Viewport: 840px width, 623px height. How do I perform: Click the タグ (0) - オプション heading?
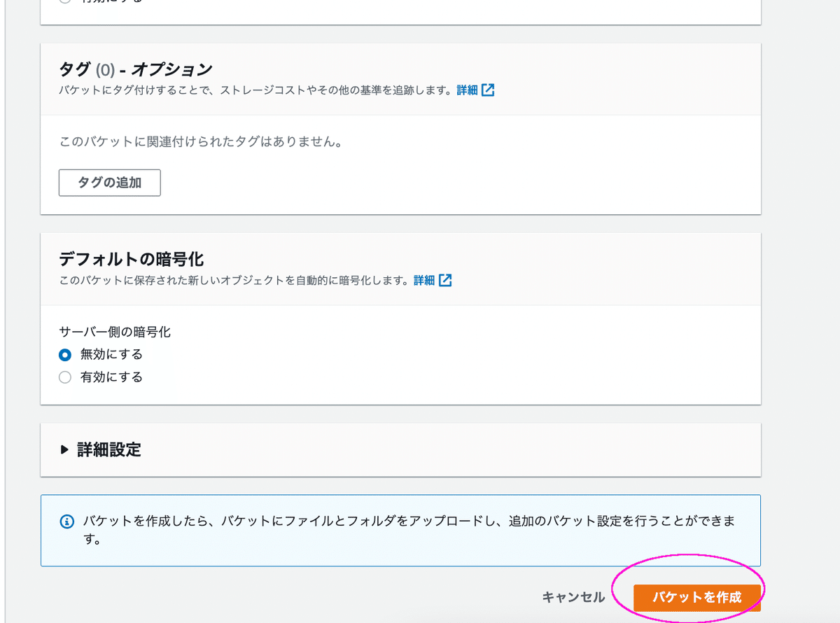(x=135, y=69)
